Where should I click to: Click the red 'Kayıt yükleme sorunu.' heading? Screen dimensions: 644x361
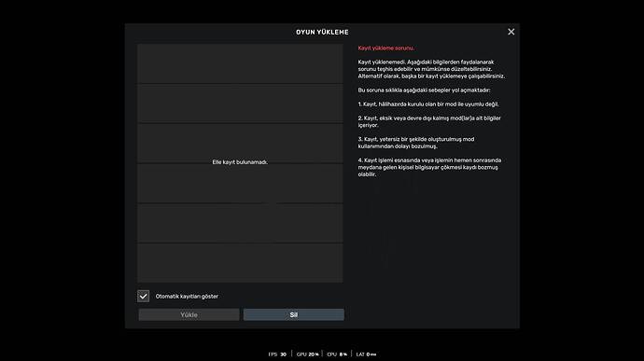pos(386,49)
